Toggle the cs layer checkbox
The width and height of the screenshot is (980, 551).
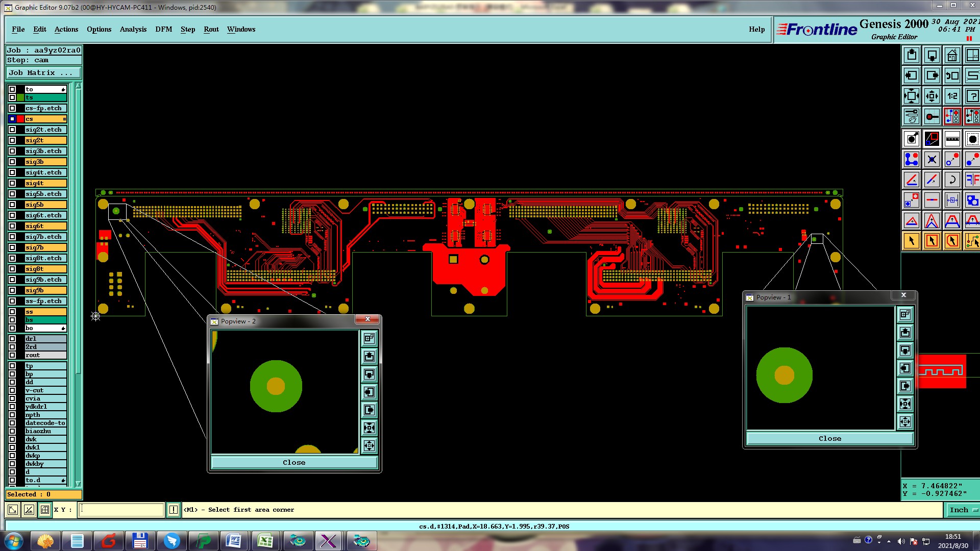[12, 119]
